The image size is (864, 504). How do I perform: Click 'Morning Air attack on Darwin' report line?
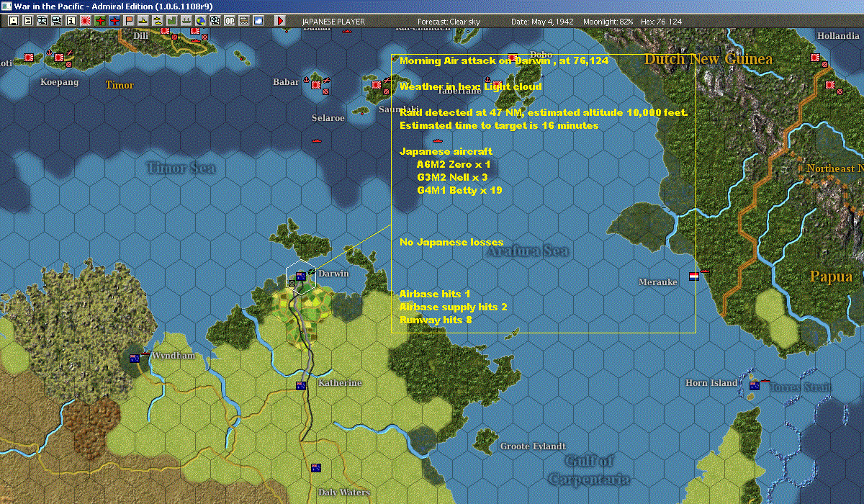[x=504, y=61]
